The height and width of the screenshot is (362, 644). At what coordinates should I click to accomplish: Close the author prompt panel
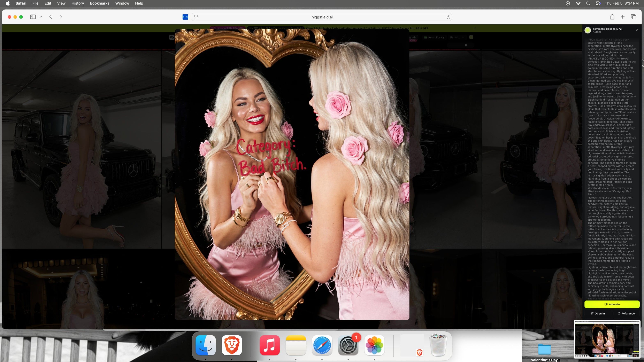point(637,30)
